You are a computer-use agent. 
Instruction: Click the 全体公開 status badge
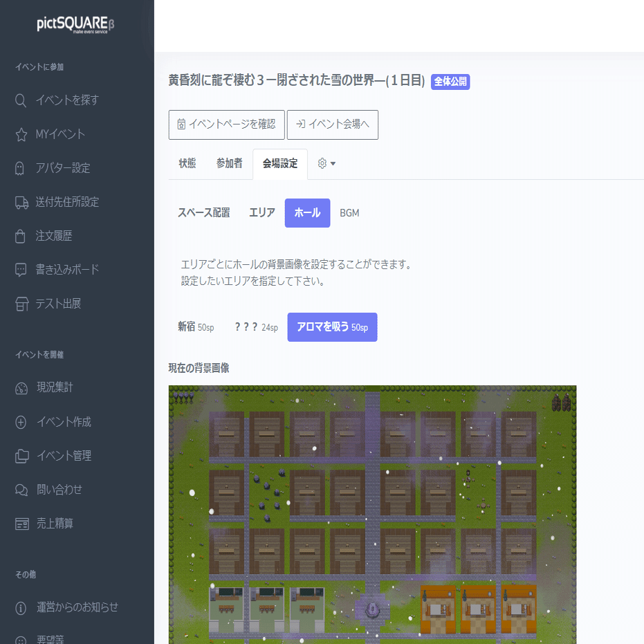click(450, 82)
